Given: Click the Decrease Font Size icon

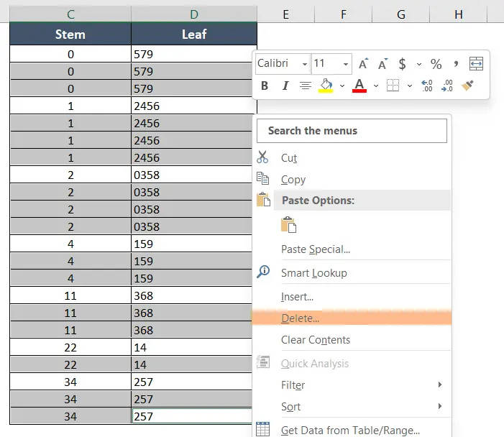Looking at the screenshot, I should (x=382, y=64).
